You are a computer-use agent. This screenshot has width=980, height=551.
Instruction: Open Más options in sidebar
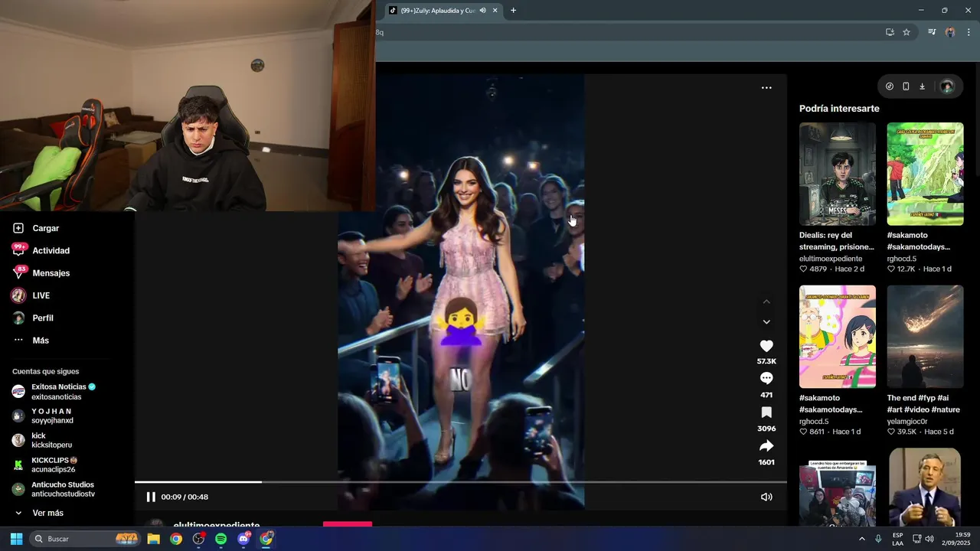pos(31,341)
